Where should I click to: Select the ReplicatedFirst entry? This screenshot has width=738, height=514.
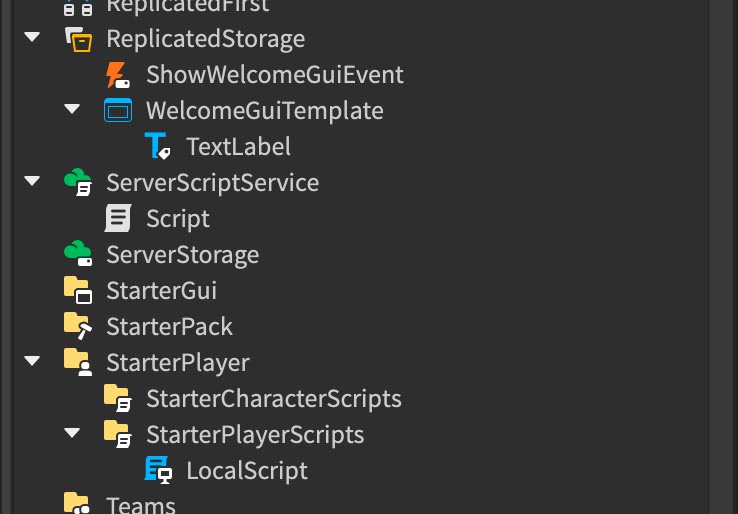point(188,7)
